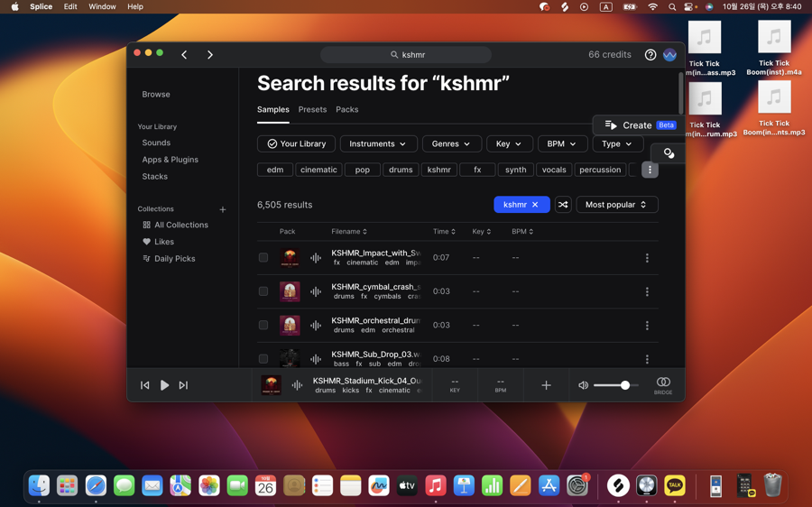812x507 pixels.
Task: Switch to the Presets tab
Action: point(312,110)
